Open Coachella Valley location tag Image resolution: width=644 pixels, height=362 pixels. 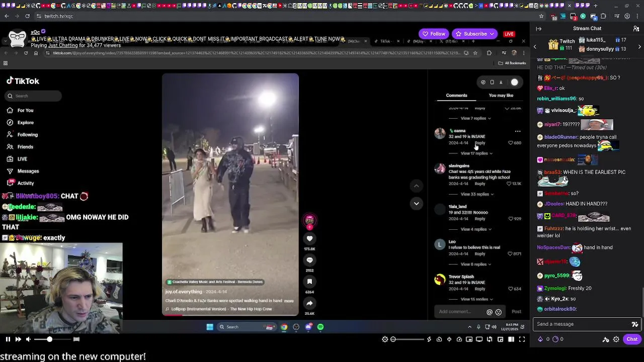click(x=215, y=282)
